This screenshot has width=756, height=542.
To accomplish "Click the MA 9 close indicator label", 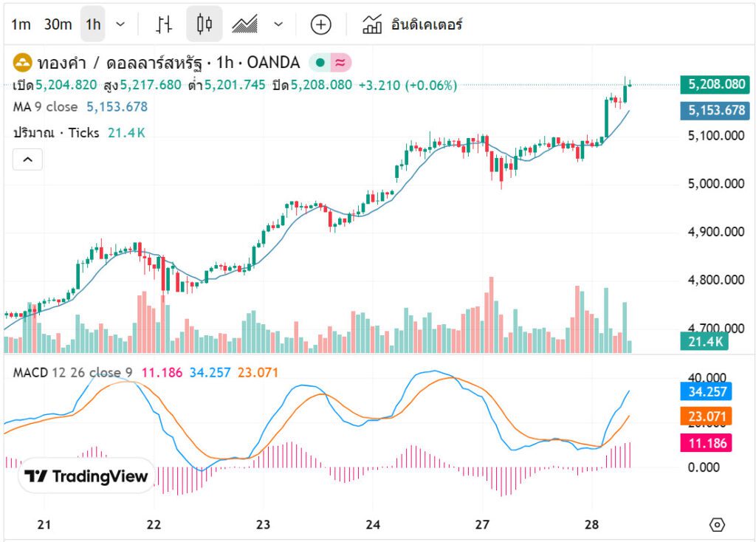I will [x=45, y=107].
